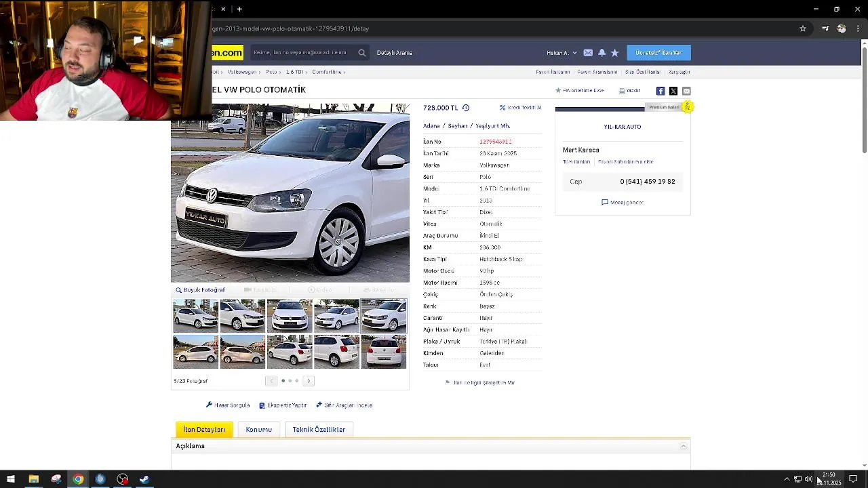Click page vertical scrollbar thumb

[864, 100]
